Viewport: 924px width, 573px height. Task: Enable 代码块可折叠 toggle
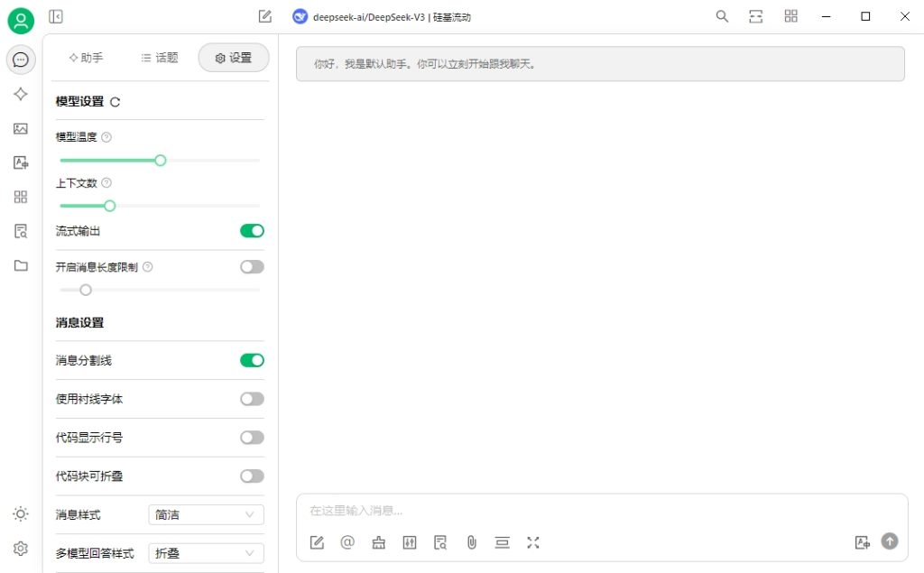[253, 476]
